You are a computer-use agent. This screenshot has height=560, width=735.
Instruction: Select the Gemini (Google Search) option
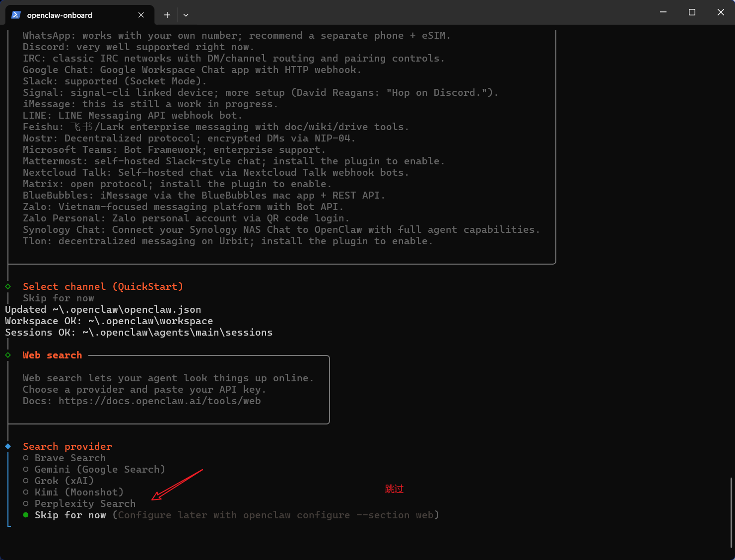(94, 469)
